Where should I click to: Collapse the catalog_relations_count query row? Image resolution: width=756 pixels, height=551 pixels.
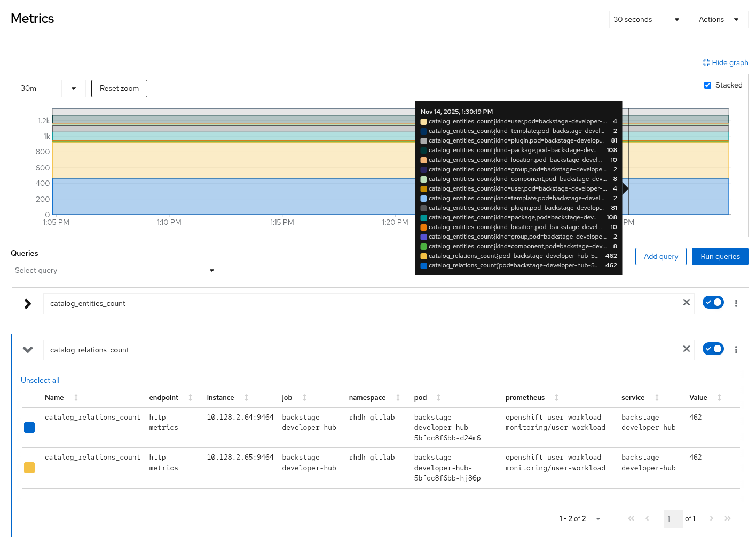pos(28,350)
